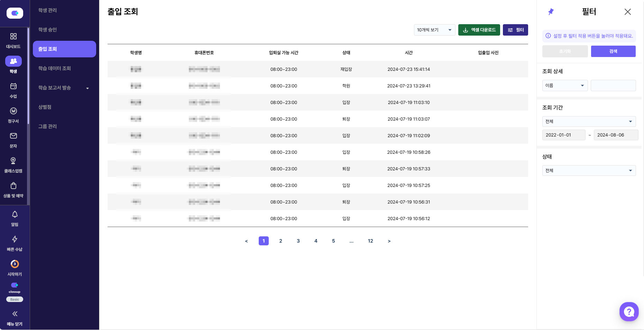Open the 청구서 billing icon

click(x=13, y=111)
